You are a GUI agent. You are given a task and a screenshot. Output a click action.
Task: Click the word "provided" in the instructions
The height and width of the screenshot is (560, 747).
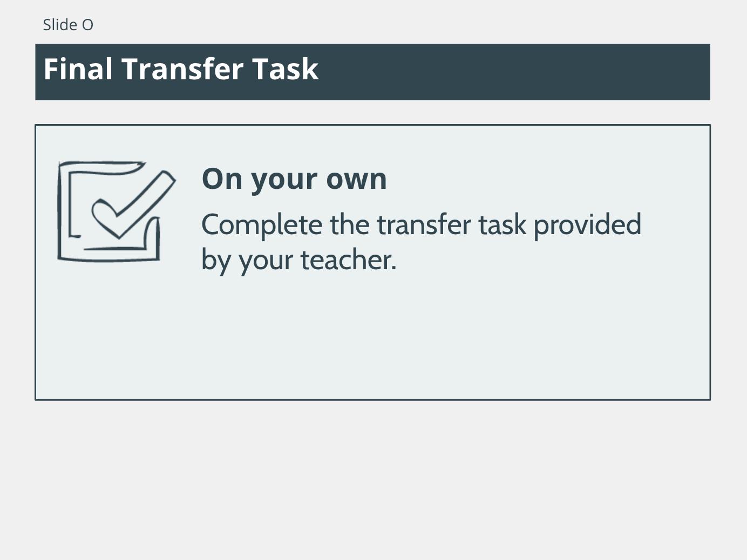pyautogui.click(x=587, y=225)
